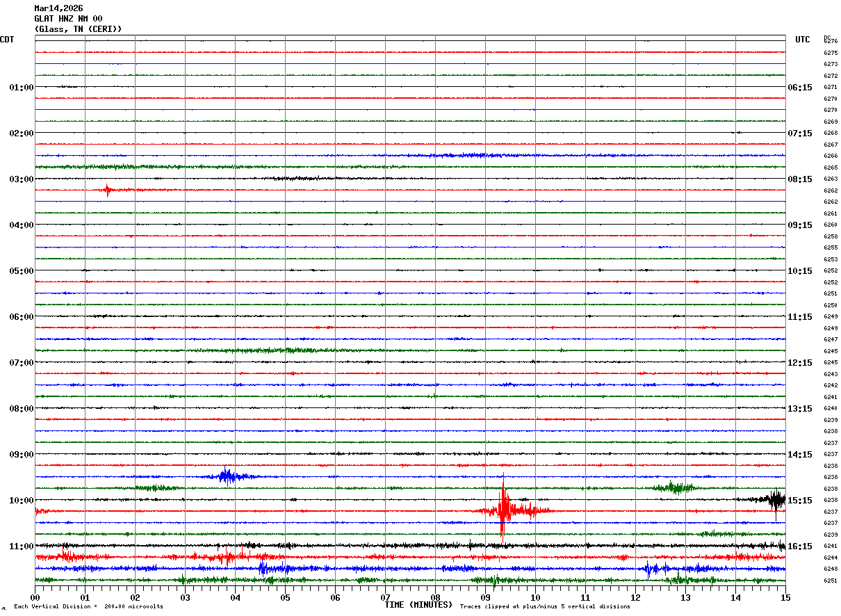Click the 16:15 UTC label
This screenshot has height=616, width=841.
pyautogui.click(x=800, y=546)
